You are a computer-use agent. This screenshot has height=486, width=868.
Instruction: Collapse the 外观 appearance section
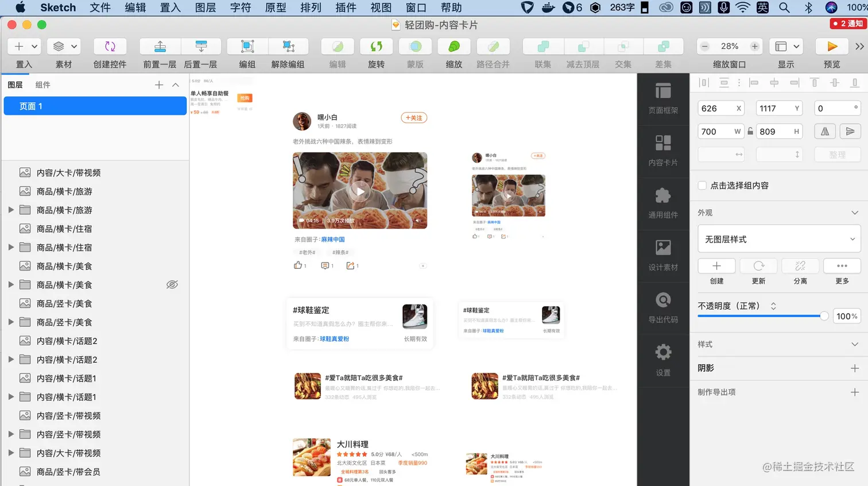coord(855,213)
